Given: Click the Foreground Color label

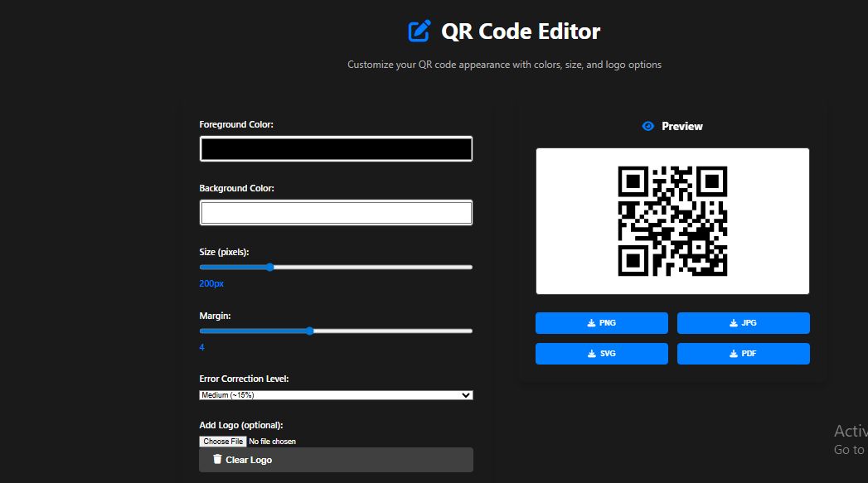Looking at the screenshot, I should click(x=236, y=124).
